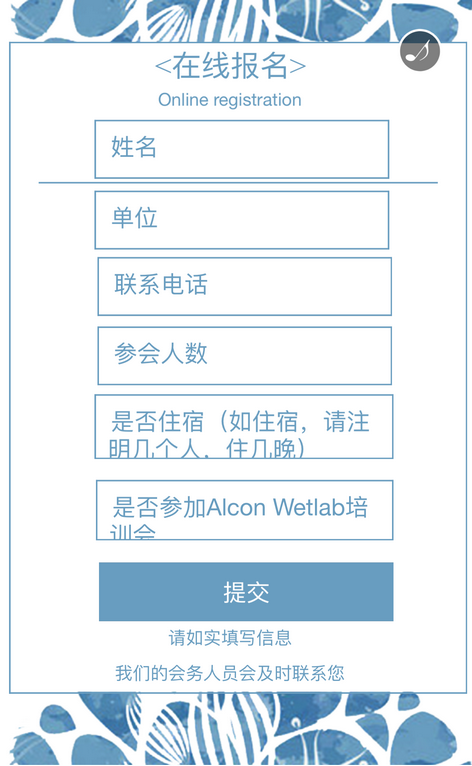Viewport: 472px width, 766px height.
Task: Select the 是否住宿 accommodation input field
Action: 244,426
